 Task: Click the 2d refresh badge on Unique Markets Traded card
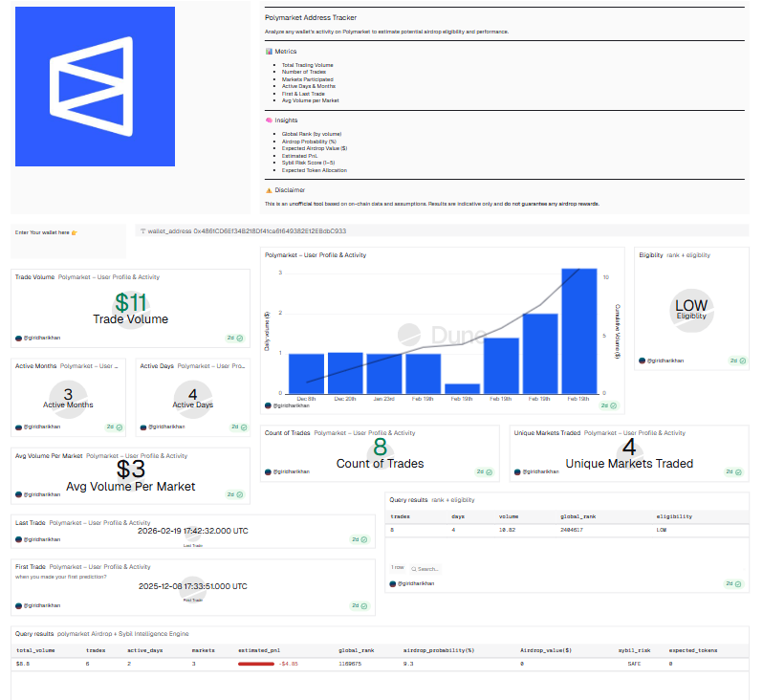pos(733,471)
